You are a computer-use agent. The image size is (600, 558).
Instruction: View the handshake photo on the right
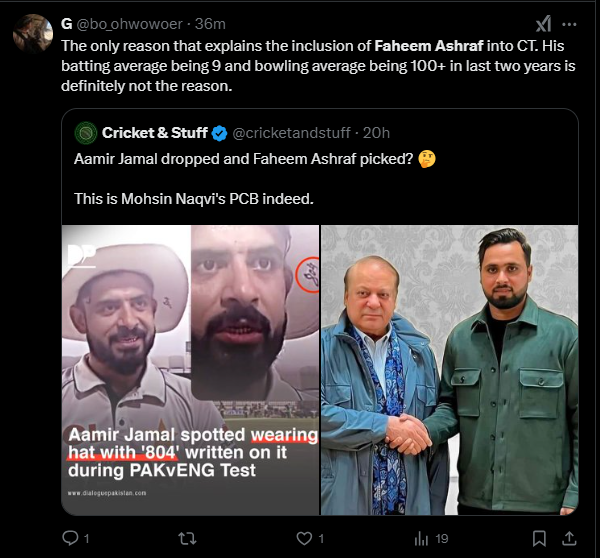[x=449, y=370]
